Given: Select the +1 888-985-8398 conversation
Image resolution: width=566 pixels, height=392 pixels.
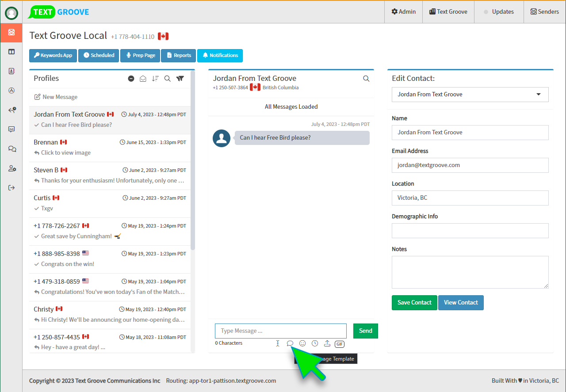Looking at the screenshot, I should (x=110, y=259).
